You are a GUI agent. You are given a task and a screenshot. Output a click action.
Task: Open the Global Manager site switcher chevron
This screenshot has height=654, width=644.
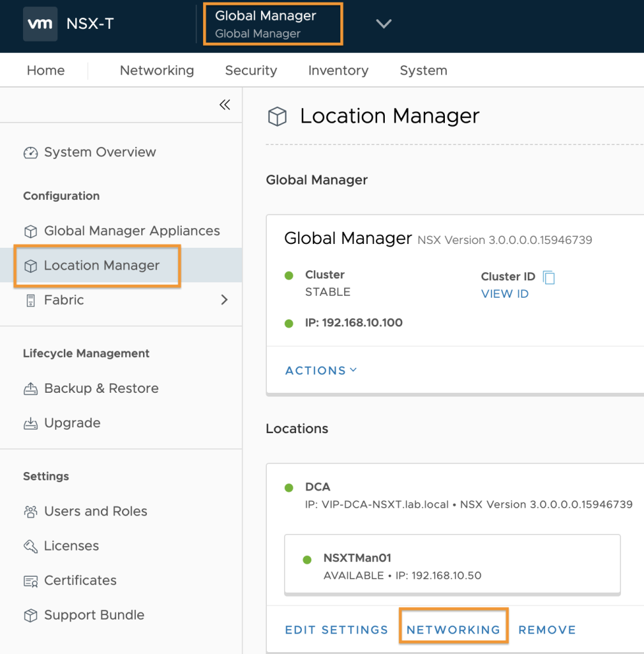pos(384,24)
